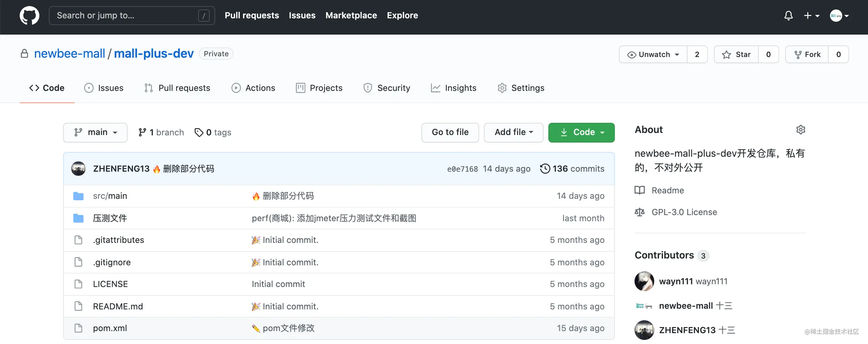
Task: Click the pom.xml file icon
Action: coord(78,328)
